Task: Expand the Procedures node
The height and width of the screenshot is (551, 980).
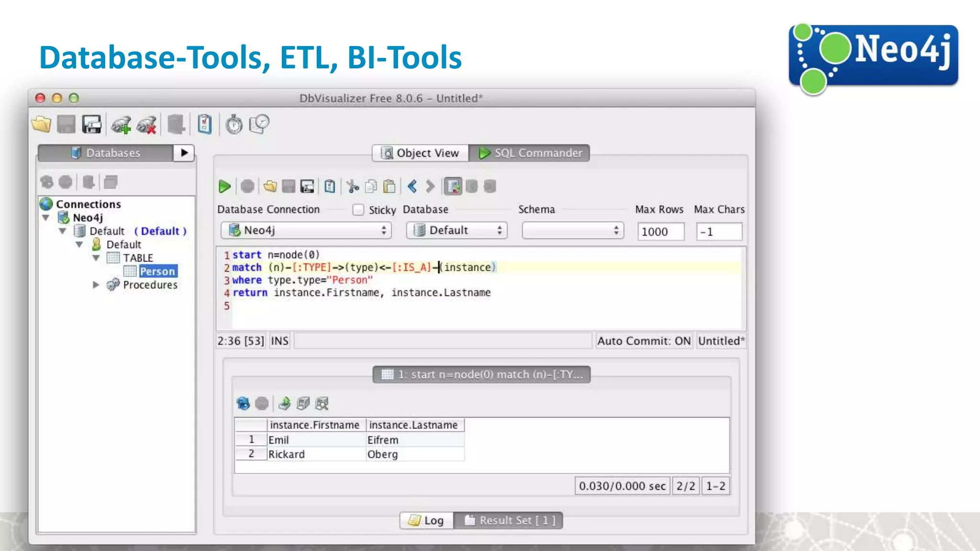Action: click(x=96, y=285)
